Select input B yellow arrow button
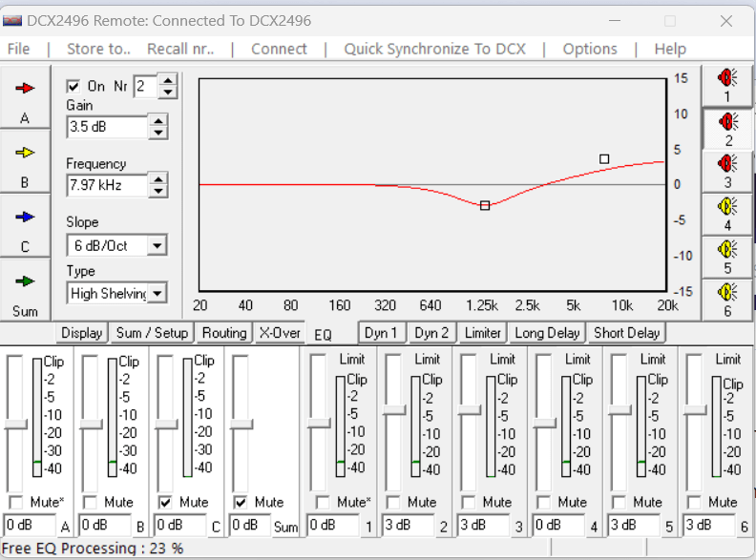 tap(25, 161)
